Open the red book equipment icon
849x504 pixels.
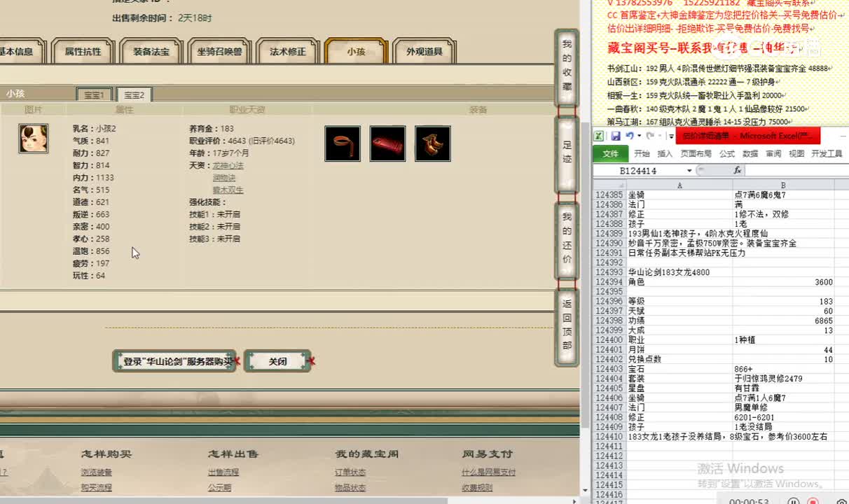[x=387, y=143]
